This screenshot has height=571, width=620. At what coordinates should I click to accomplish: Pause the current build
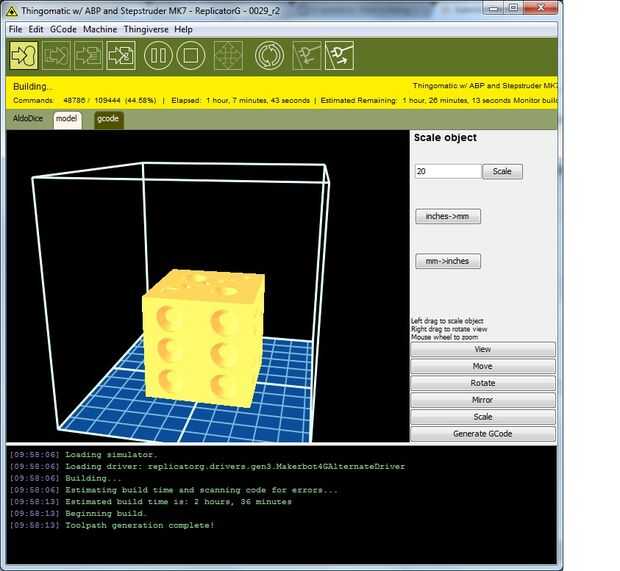159,55
